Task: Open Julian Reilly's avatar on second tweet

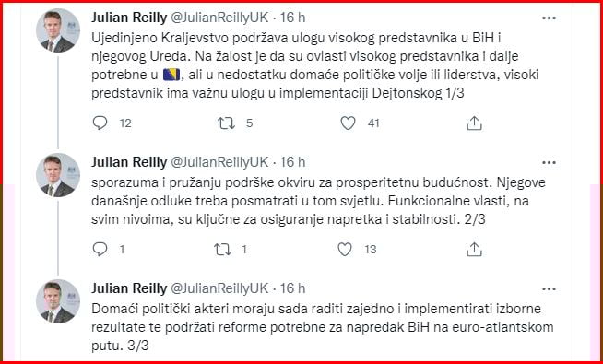Action: pos(58,175)
